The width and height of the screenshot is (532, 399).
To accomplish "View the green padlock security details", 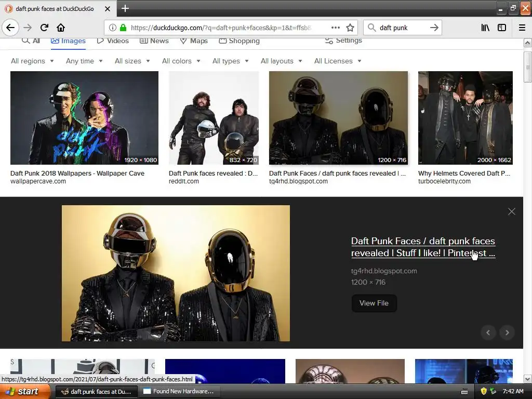I will click(x=123, y=28).
